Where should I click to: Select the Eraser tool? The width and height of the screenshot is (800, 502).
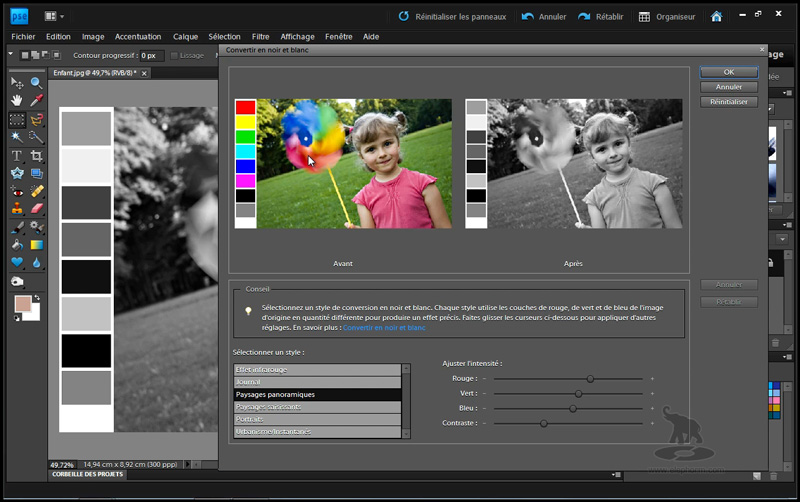36,208
